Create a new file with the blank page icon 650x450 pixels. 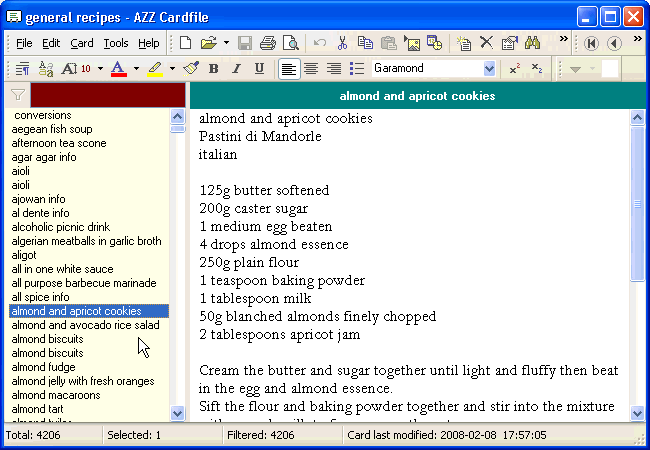click(x=185, y=43)
